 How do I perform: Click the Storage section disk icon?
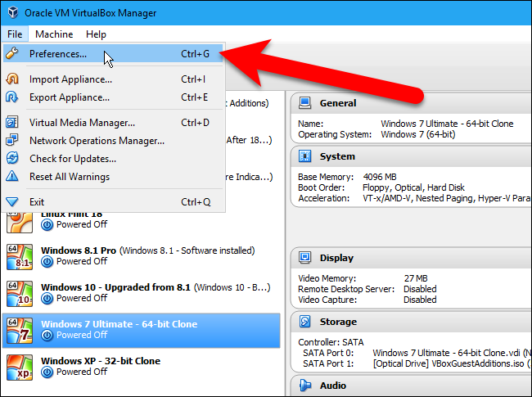click(x=304, y=322)
